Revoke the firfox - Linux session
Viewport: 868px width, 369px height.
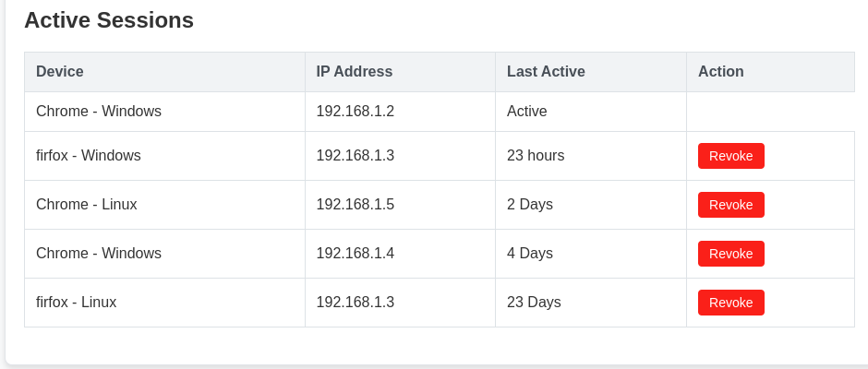[730, 303]
